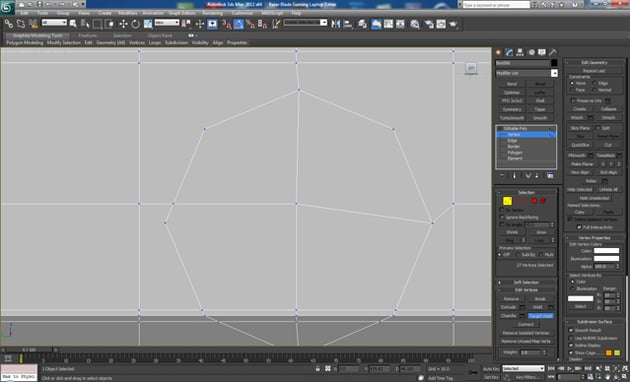The image size is (630, 382).
Task: Open the Hierarchy command panel tab
Action: tap(520, 52)
